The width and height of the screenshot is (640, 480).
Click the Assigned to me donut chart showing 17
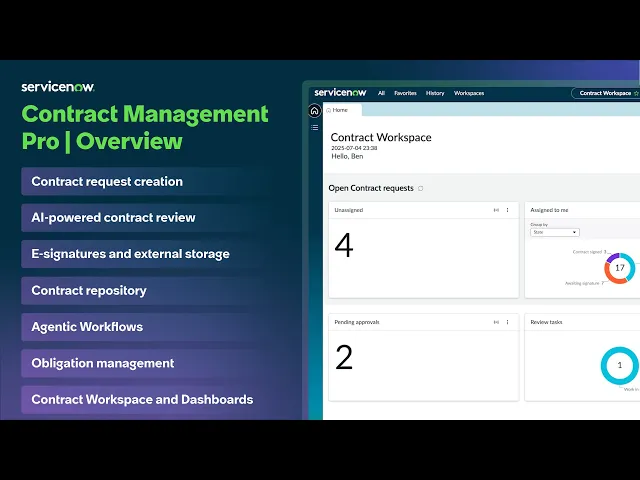(x=620, y=268)
